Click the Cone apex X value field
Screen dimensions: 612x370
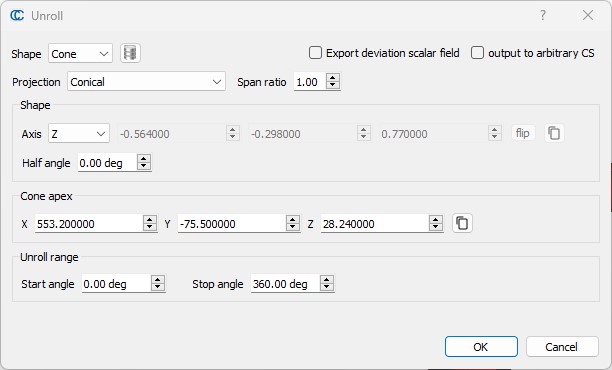[x=89, y=224]
